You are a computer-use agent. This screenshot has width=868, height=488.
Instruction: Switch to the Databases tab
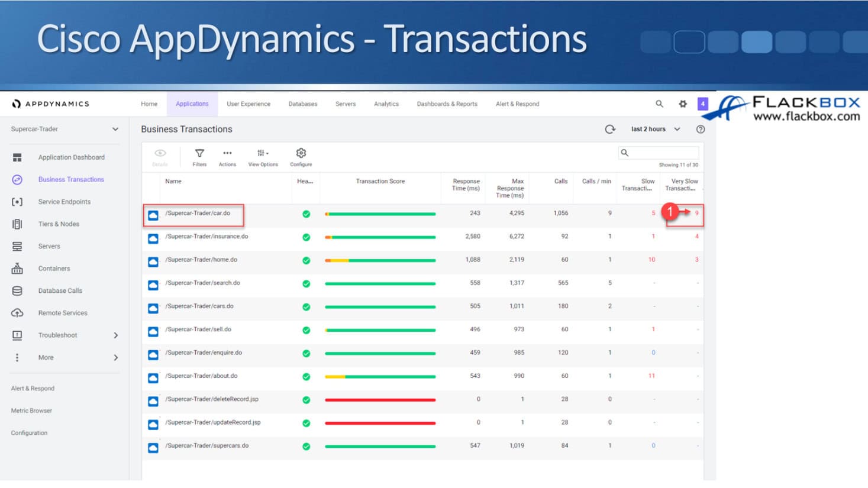click(x=302, y=104)
